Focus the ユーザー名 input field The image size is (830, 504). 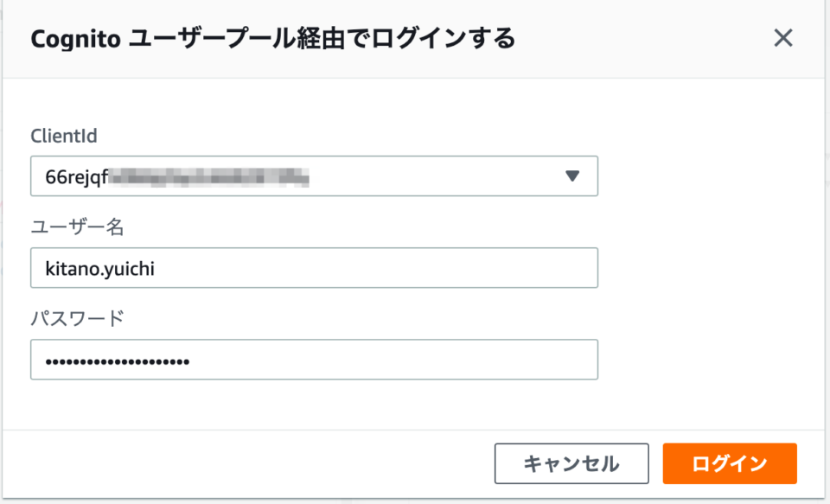tap(314, 267)
